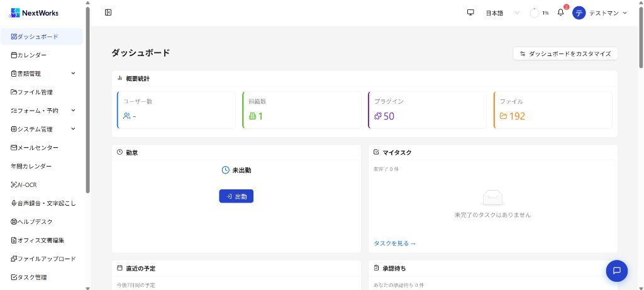Open ファイル管理 in the sidebar

pyautogui.click(x=42, y=92)
